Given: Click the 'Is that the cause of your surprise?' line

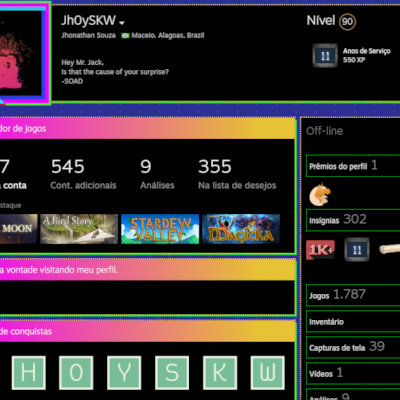Looking at the screenshot, I should tap(115, 72).
